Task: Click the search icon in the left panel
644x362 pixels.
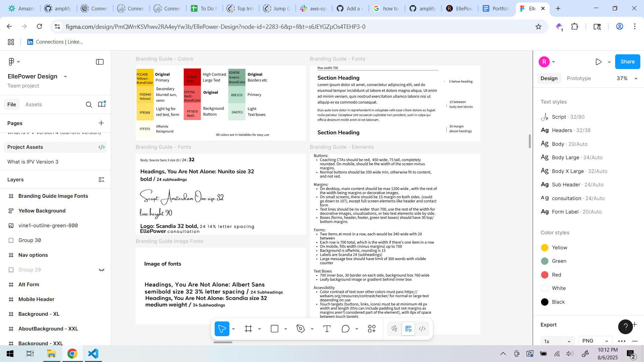Action: tap(89, 104)
